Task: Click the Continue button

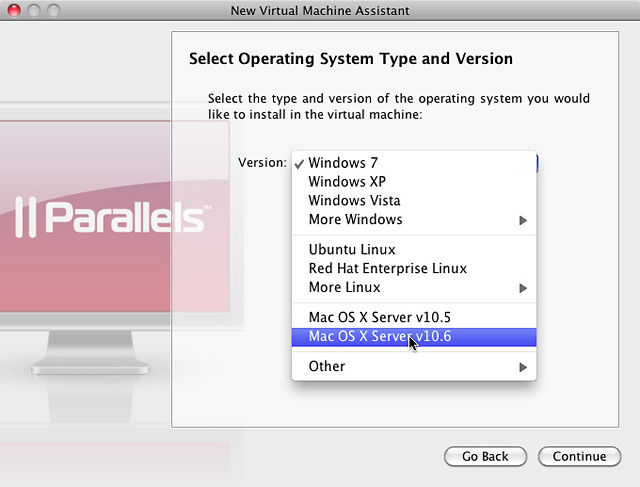Action: click(580, 456)
